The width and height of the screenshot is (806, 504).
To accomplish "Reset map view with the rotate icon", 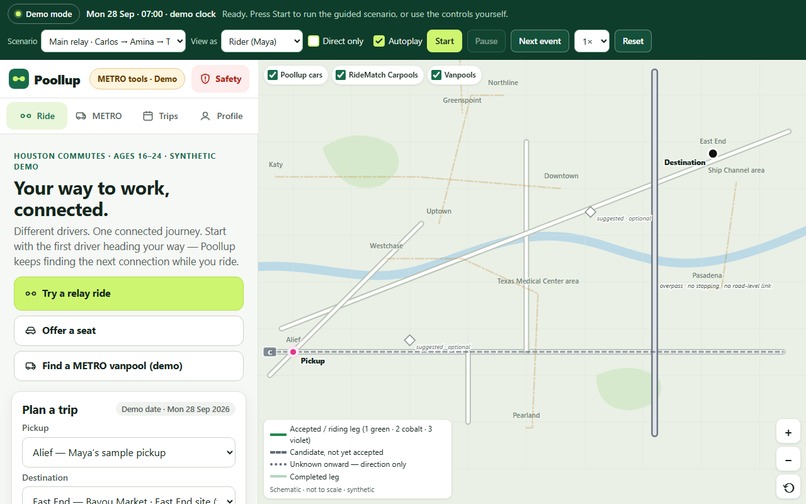I will [788, 488].
